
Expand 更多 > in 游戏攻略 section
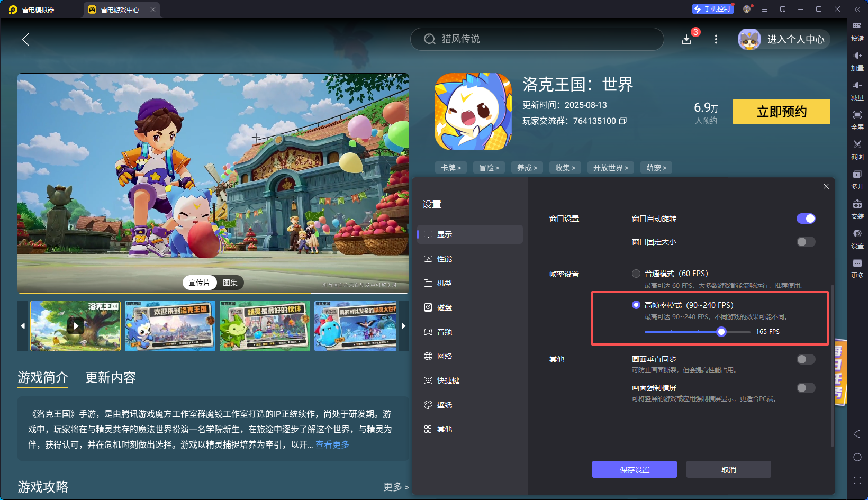[x=396, y=487]
